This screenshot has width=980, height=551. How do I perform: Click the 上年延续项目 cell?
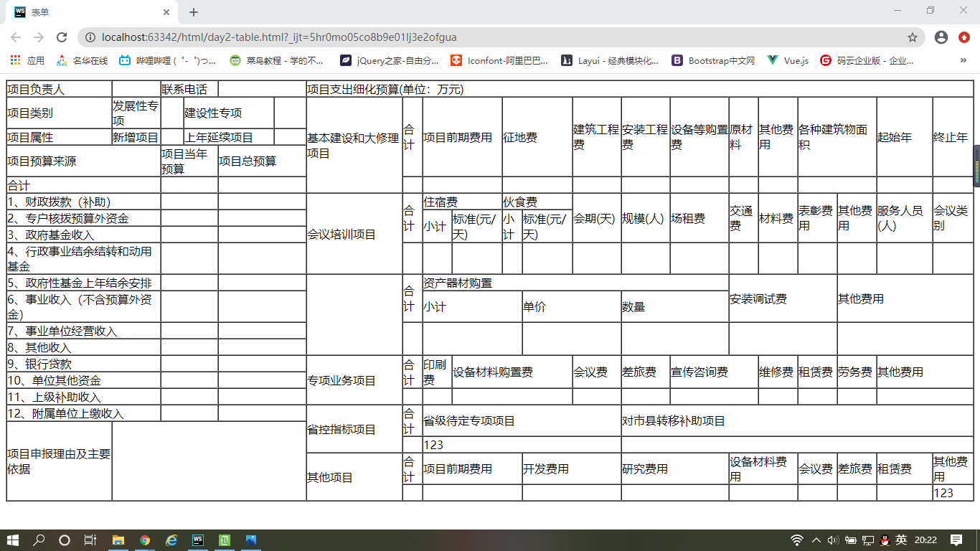229,137
